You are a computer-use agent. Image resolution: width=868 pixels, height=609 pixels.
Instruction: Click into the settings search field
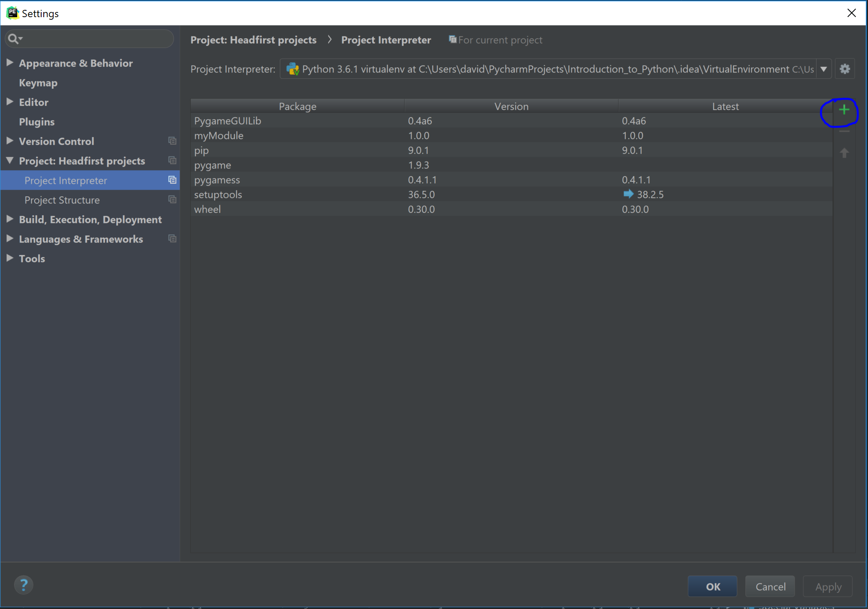[x=90, y=39]
